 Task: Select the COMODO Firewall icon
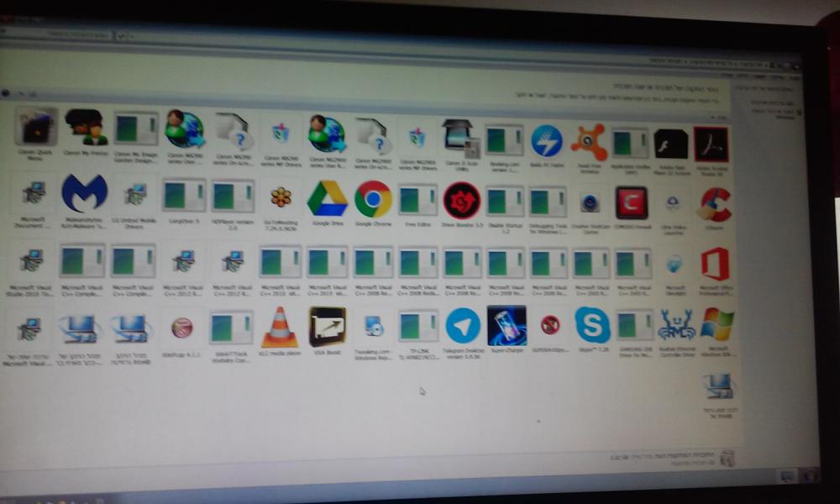632,203
